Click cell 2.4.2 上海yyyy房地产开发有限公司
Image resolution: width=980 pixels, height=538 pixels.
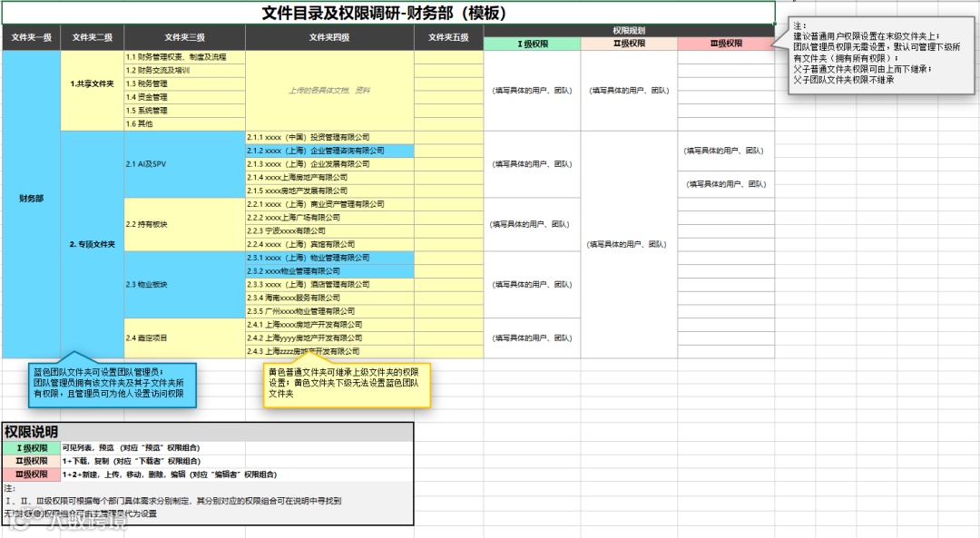[329, 338]
